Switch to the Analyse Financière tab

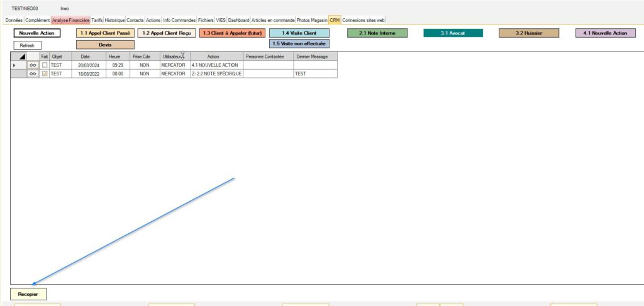point(70,20)
